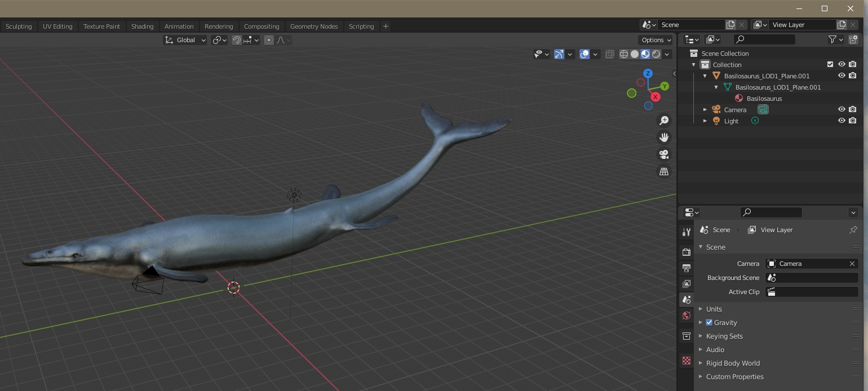Toggle camera view with the camera icon

tap(664, 154)
